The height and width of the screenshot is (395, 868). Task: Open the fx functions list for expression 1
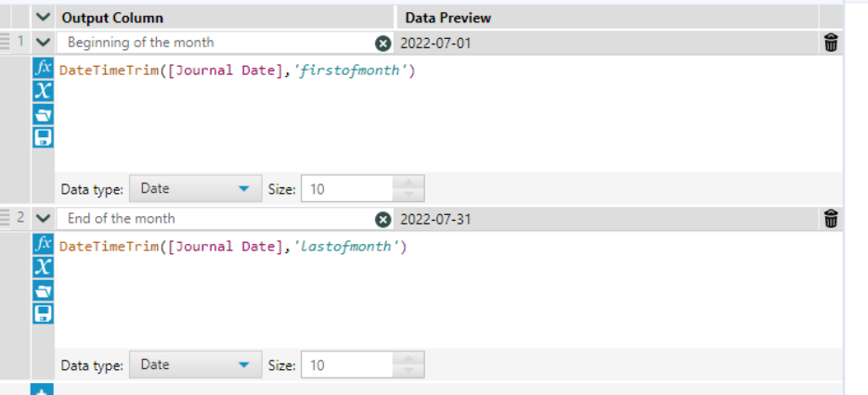point(43,70)
